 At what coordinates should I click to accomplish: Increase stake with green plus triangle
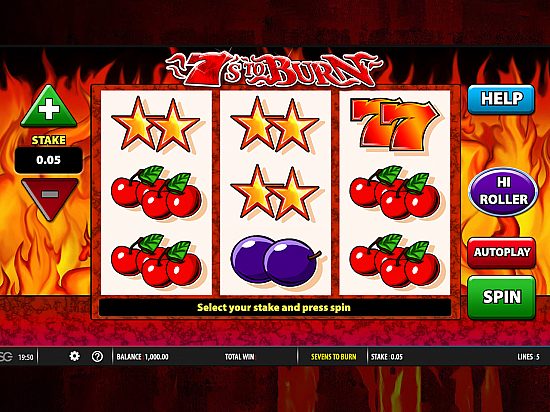[49, 107]
